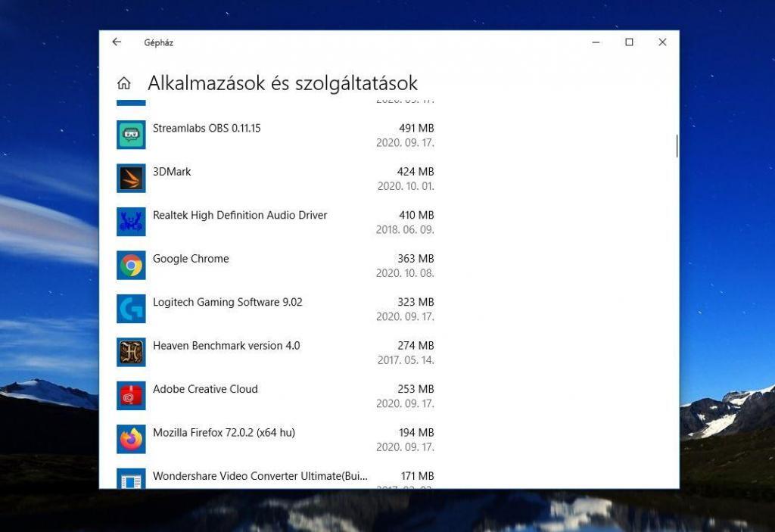Minimize the Gépház window
This screenshot has width=775, height=532.
point(596,42)
